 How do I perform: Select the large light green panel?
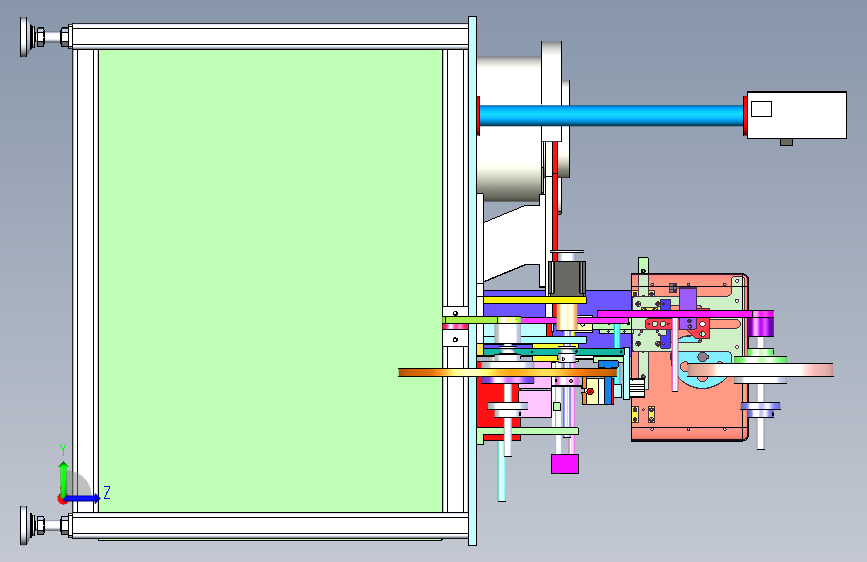tap(270, 281)
